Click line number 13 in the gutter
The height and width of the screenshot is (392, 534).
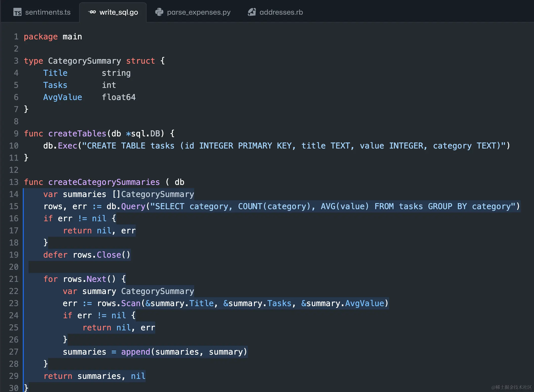[14, 182]
